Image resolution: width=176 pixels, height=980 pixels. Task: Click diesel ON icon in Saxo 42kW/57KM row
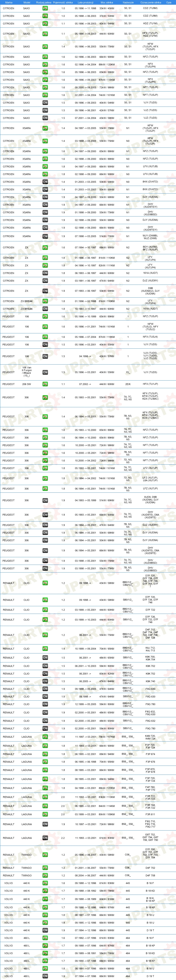point(45,110)
